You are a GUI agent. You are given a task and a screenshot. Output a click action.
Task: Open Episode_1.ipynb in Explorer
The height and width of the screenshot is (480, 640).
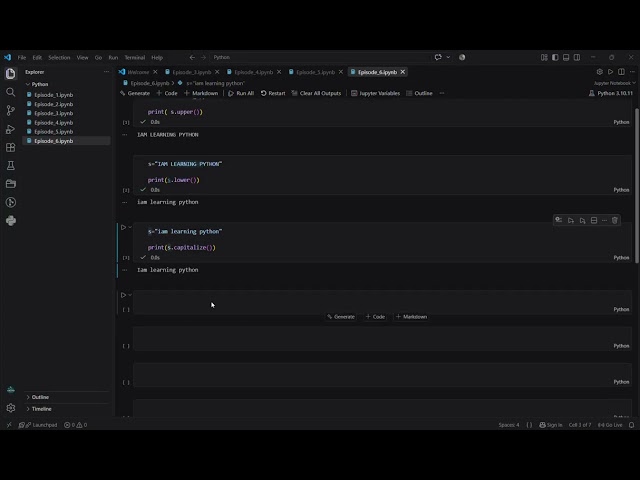pos(53,95)
